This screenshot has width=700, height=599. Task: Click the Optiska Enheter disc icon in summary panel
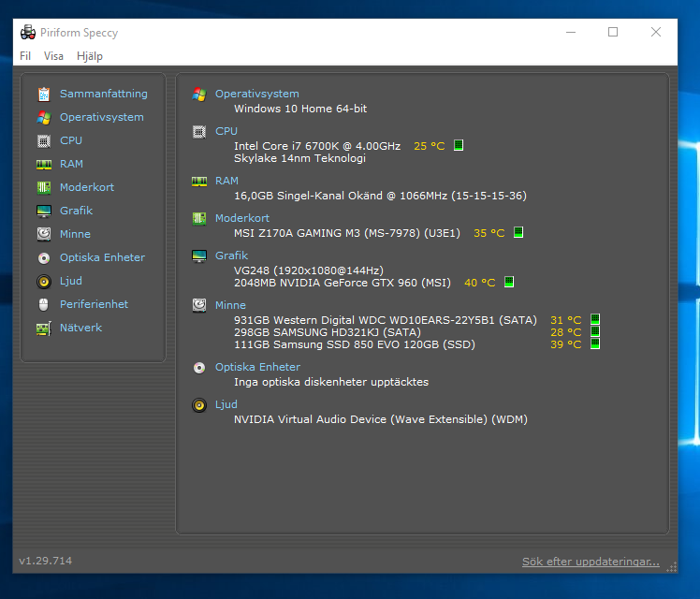pyautogui.click(x=199, y=367)
